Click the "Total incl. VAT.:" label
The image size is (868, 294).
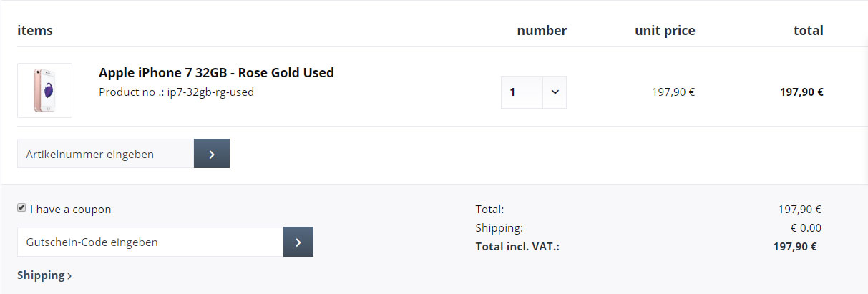(x=517, y=247)
